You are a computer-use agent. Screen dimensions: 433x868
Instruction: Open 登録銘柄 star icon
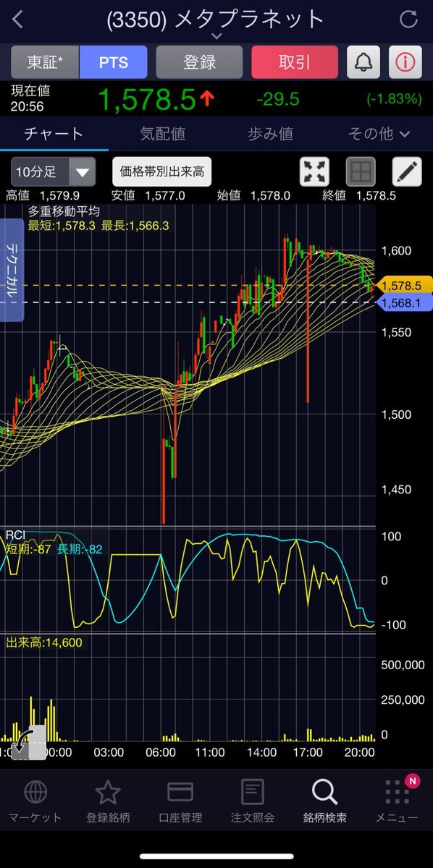point(108,802)
